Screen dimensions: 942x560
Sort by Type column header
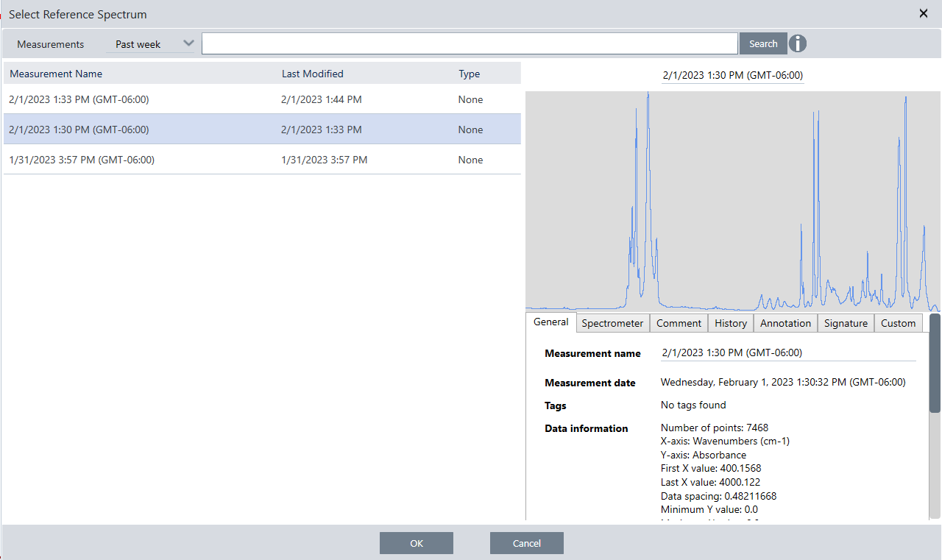pos(469,74)
